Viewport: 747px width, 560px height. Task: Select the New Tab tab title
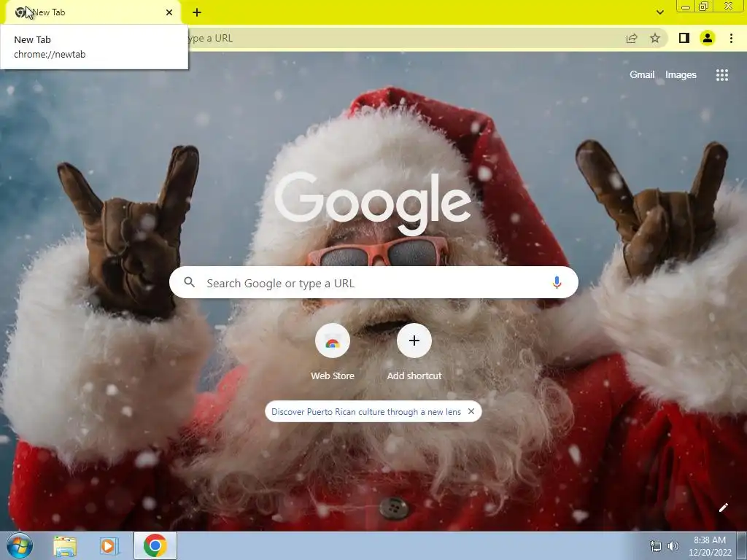point(49,12)
